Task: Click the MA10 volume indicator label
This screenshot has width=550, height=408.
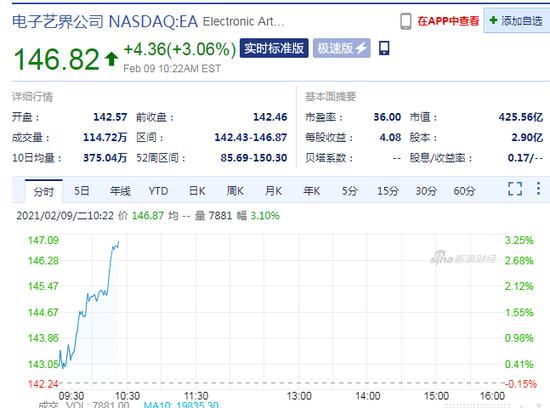Action: [x=181, y=405]
